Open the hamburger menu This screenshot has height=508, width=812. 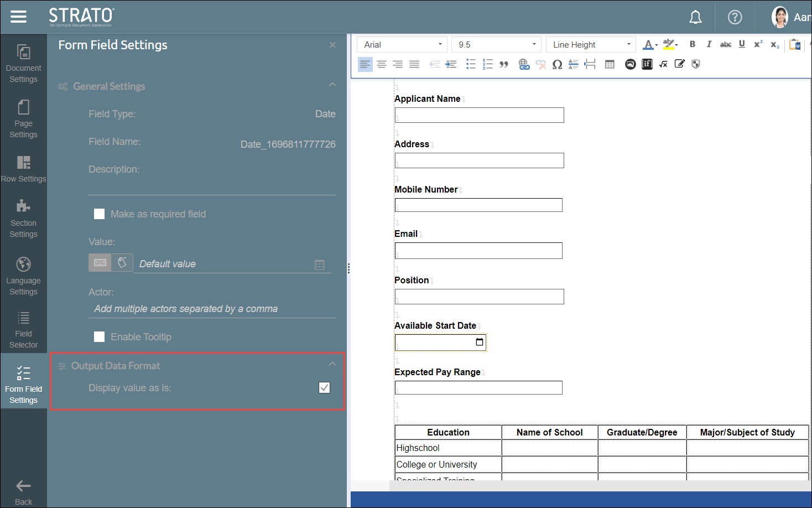[x=18, y=17]
